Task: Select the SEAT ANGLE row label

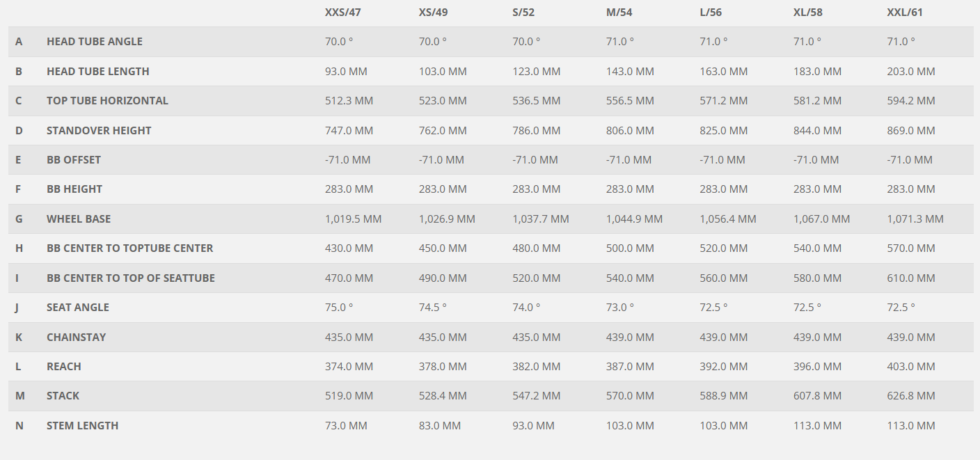Action: [x=78, y=308]
